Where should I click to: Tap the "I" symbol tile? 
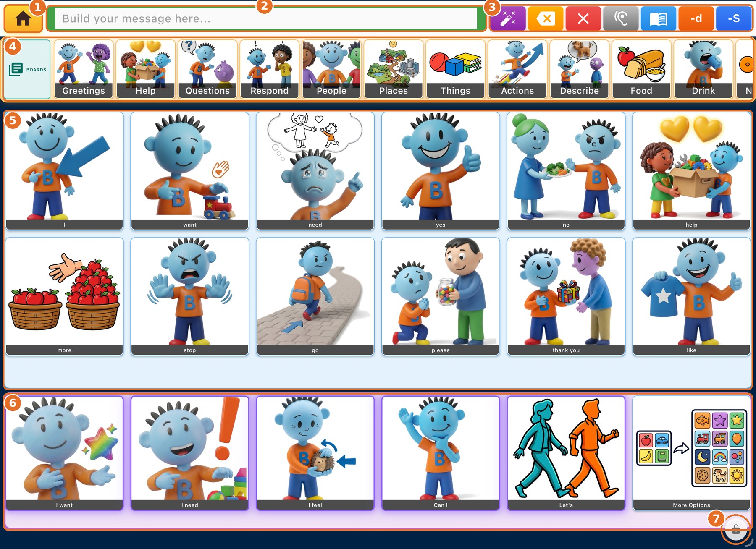64,171
